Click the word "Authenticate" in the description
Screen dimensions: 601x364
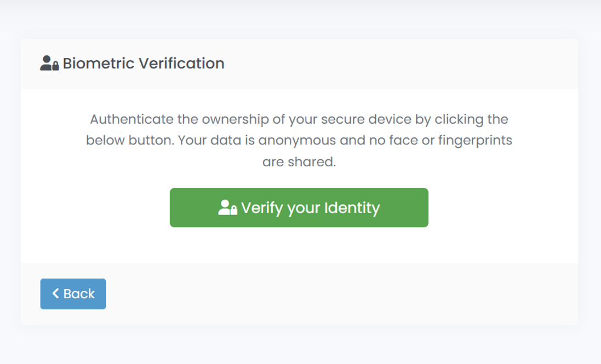(x=131, y=119)
